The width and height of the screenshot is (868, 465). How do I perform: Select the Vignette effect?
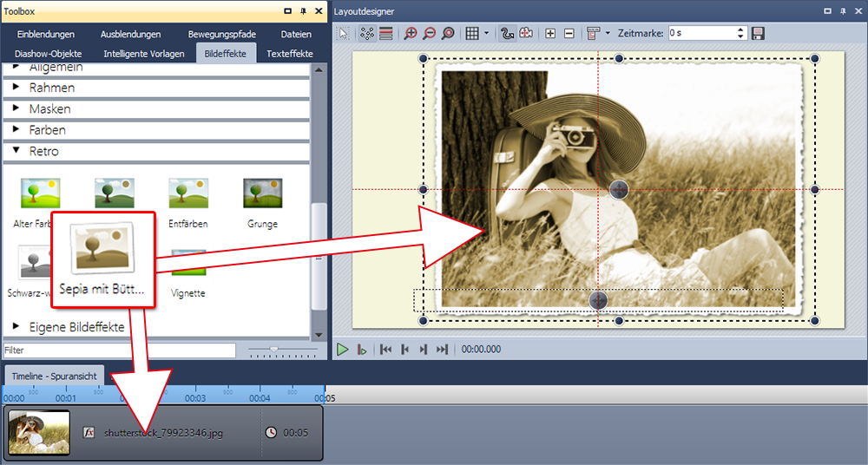coord(188,293)
